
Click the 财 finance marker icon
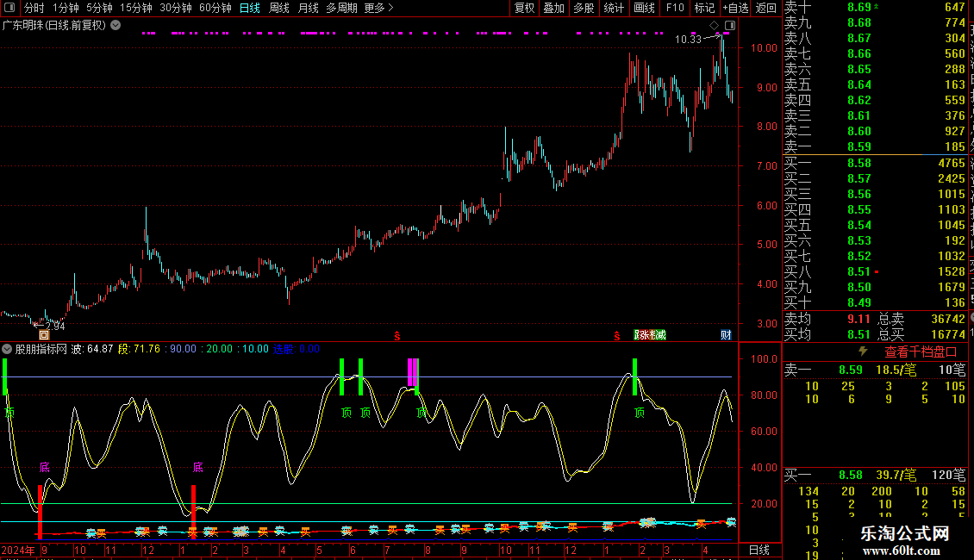(726, 334)
